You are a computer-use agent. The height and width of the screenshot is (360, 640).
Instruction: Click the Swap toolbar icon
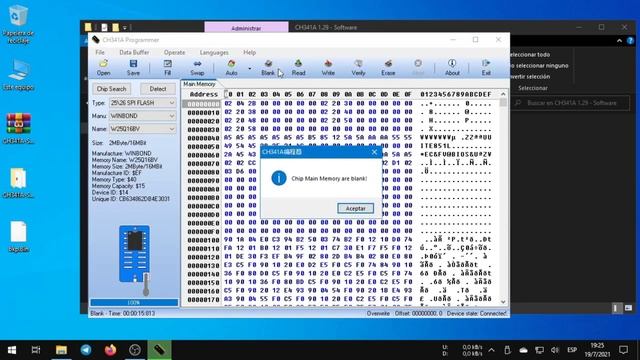[x=197, y=67]
